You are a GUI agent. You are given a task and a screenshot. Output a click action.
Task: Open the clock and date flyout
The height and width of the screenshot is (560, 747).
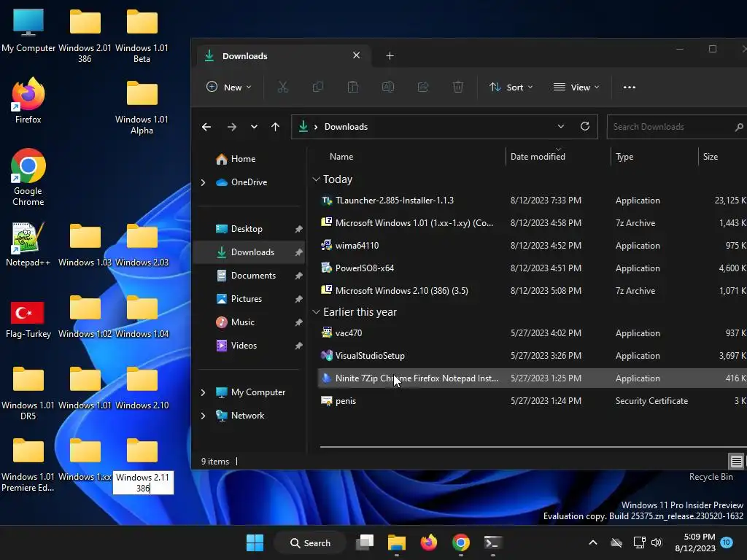695,542
